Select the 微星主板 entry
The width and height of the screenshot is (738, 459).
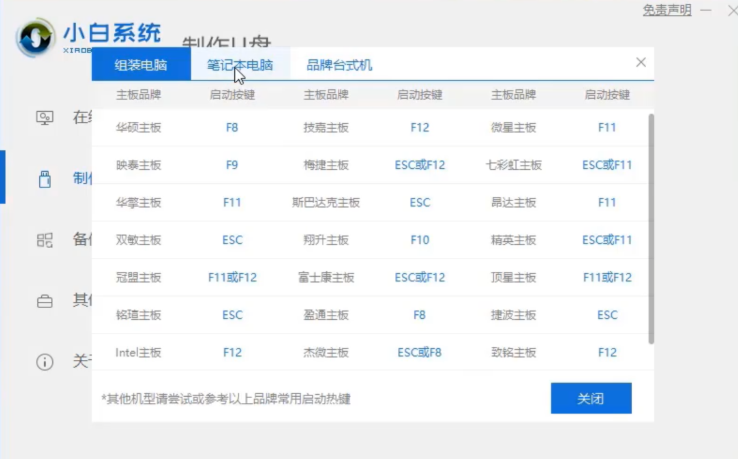click(x=513, y=128)
